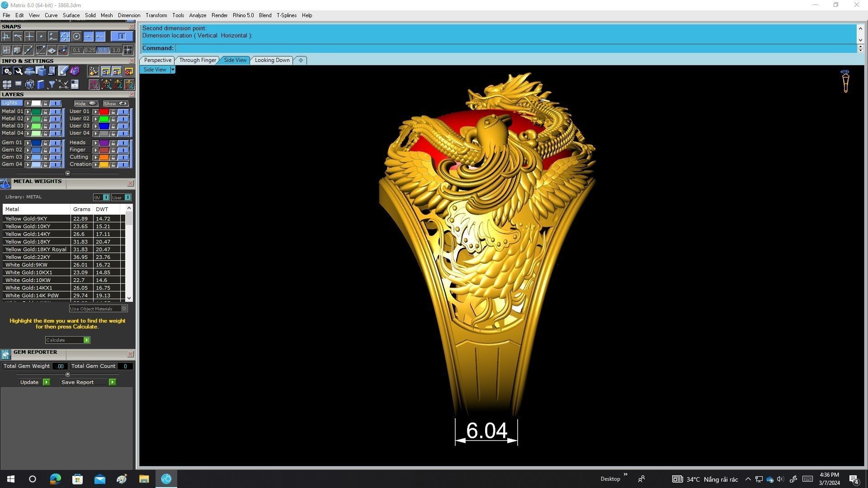Open the wrench settings icon

point(18,71)
